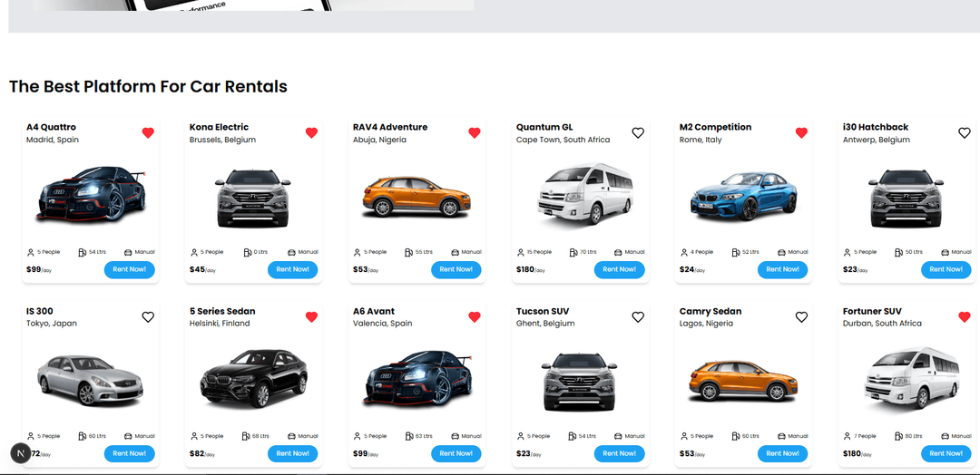Click the M2 Competition fuel pump icon
This screenshot has width=980, height=475.
[x=737, y=252]
